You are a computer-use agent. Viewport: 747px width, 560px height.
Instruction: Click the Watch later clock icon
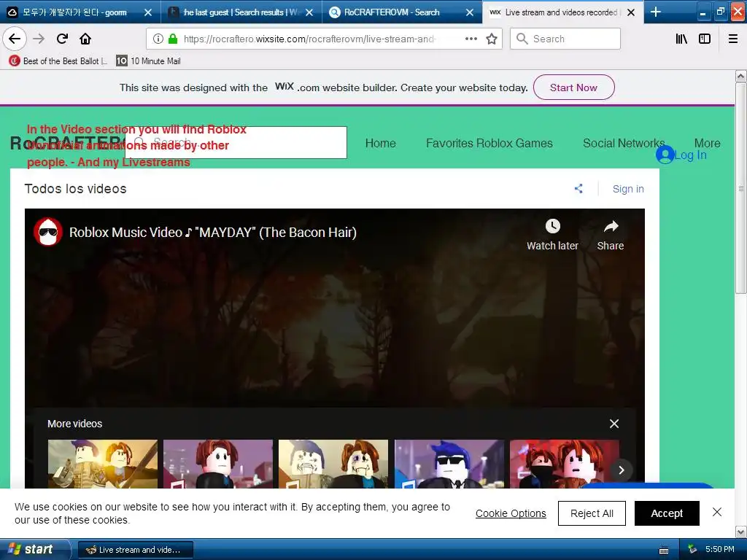(x=553, y=226)
